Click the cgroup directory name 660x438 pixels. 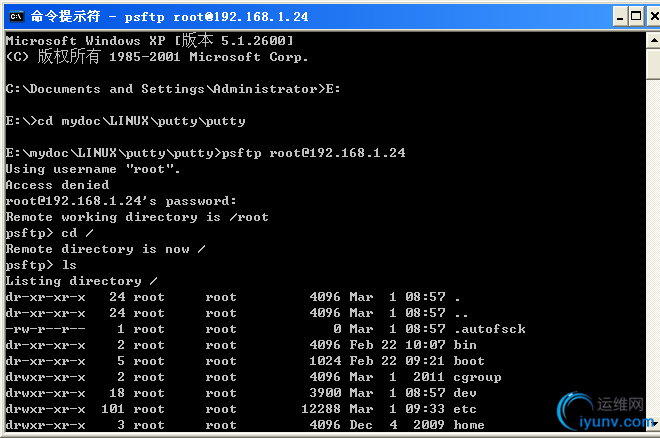point(477,377)
